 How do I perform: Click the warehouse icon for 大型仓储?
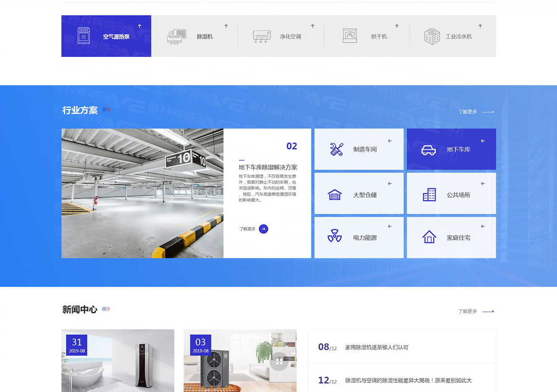click(x=334, y=195)
